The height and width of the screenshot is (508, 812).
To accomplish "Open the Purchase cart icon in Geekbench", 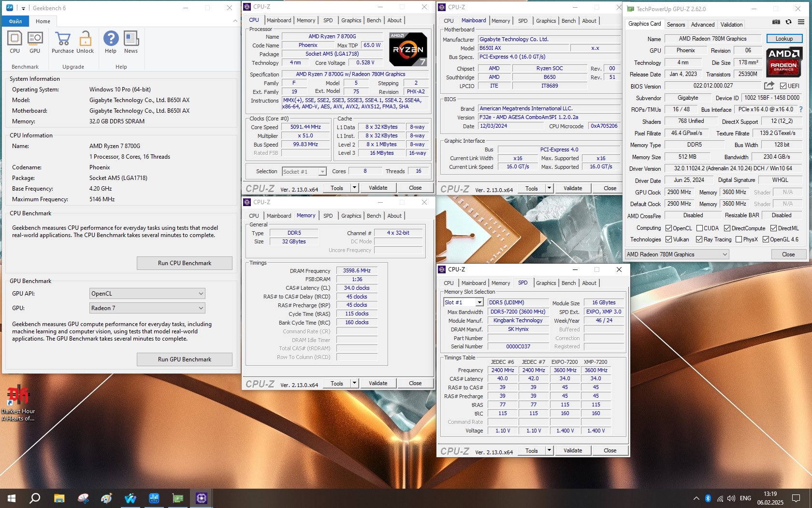I will [x=63, y=42].
